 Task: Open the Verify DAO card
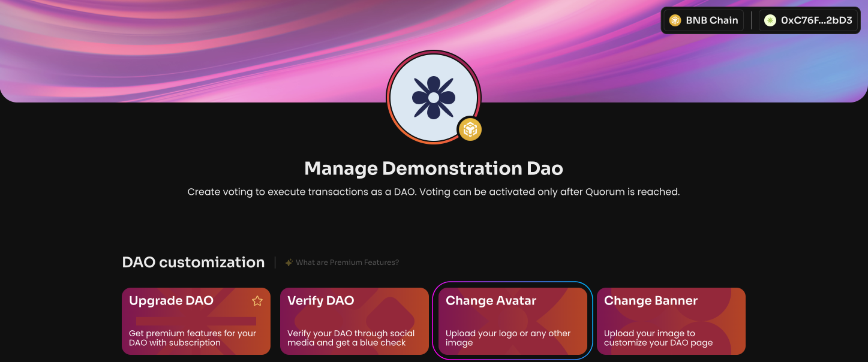(x=355, y=321)
